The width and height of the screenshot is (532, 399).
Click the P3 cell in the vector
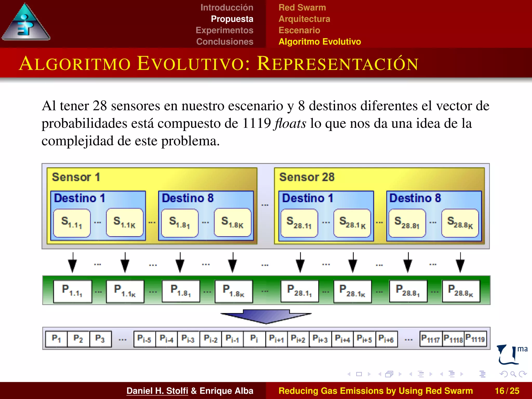tap(100, 339)
